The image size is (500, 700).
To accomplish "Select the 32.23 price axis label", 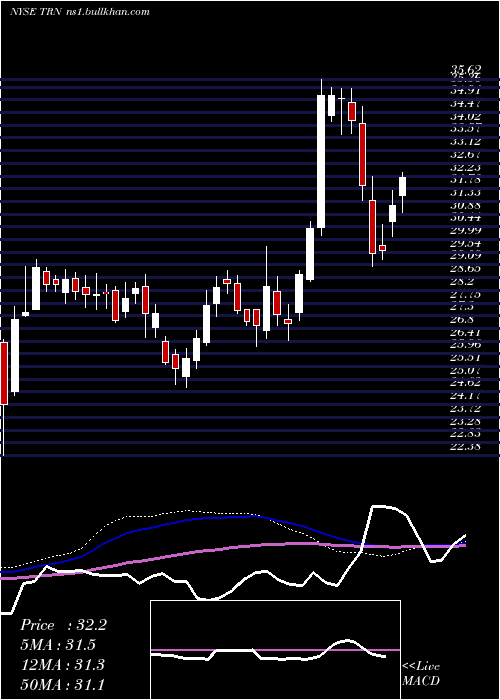I will click(466, 167).
